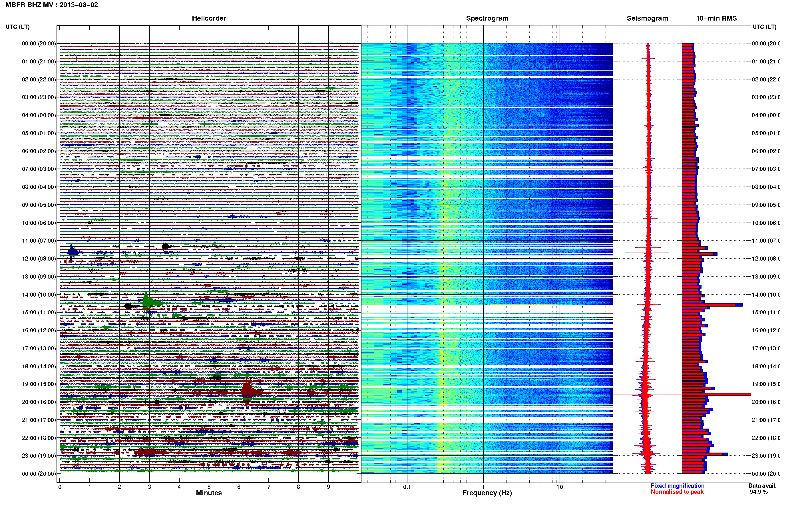Select the '21:00 (17:00)' left axis label
This screenshot has height=508, width=812.
(39, 420)
